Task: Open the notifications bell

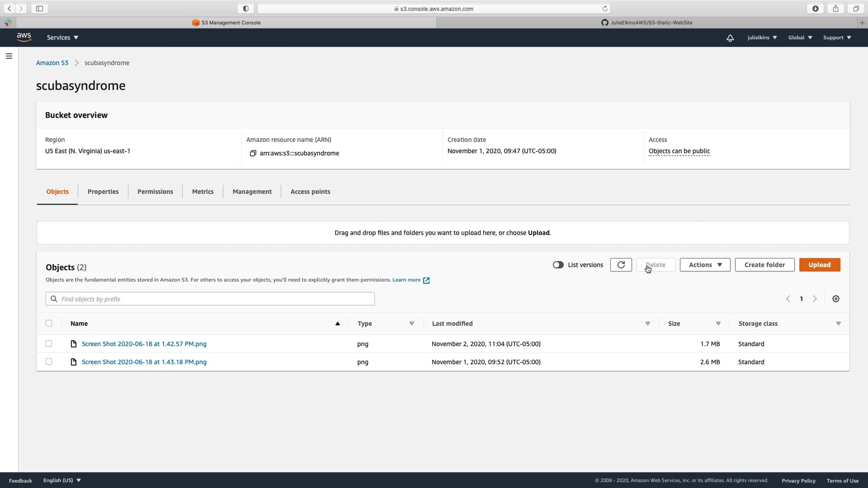Action: pos(730,38)
